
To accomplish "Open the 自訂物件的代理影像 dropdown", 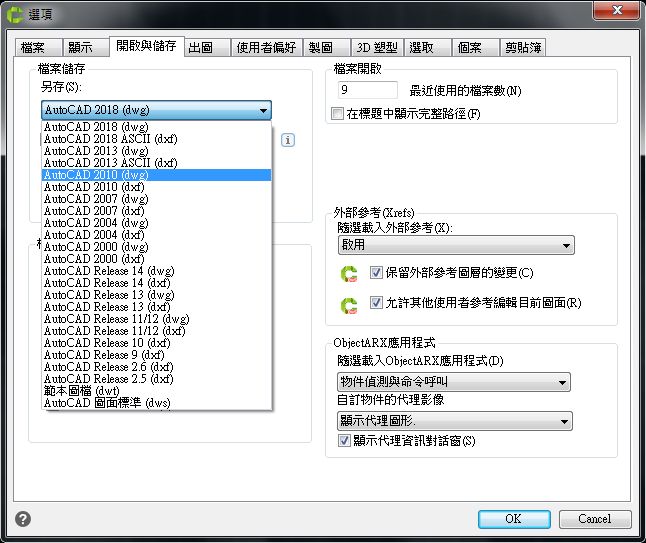I will point(454,421).
